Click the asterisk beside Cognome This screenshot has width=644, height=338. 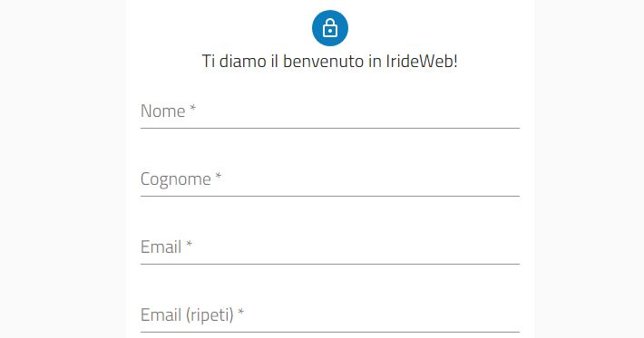click(x=219, y=177)
